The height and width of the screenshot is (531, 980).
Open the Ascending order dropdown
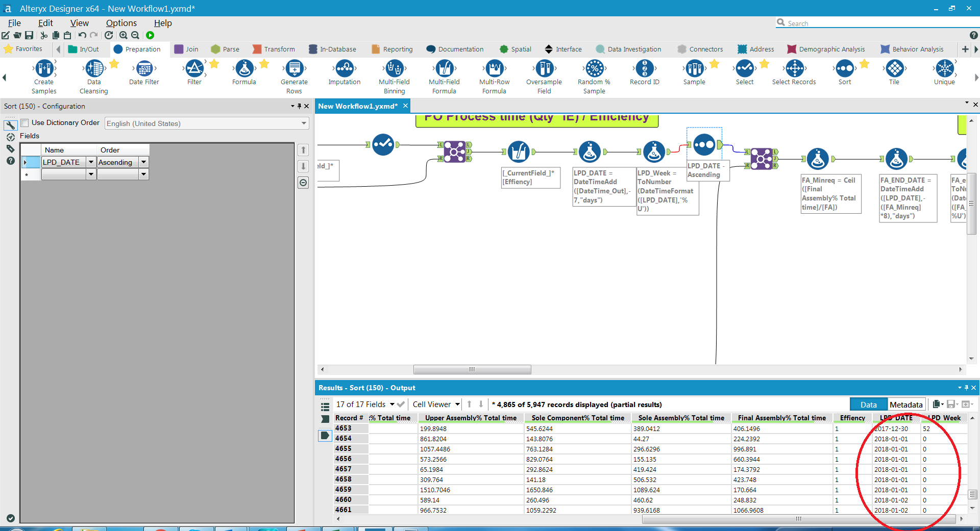coord(143,162)
